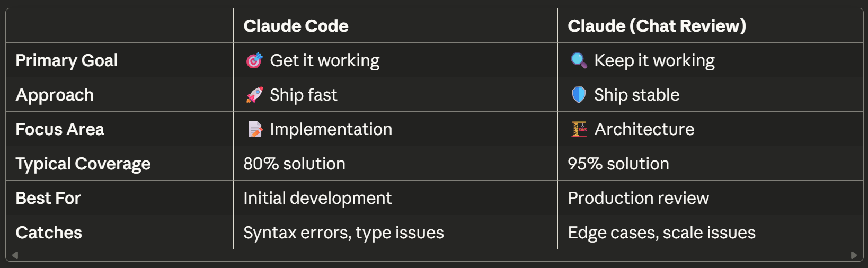Click the Initial development cell

(x=317, y=198)
